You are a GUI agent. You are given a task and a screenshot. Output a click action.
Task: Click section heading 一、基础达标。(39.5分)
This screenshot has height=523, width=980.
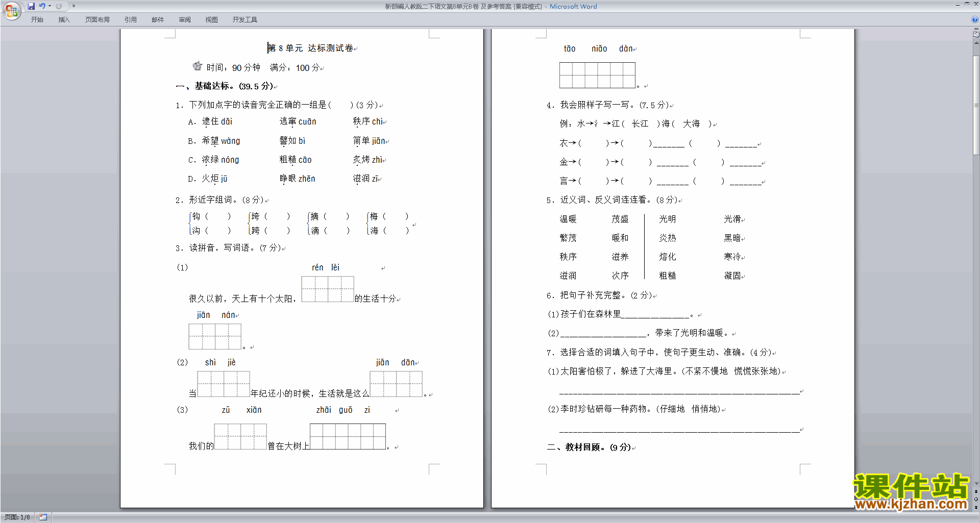point(225,86)
